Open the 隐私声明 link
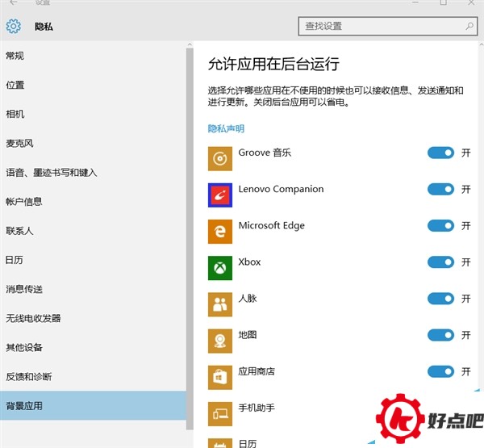484x448 pixels. click(x=226, y=128)
